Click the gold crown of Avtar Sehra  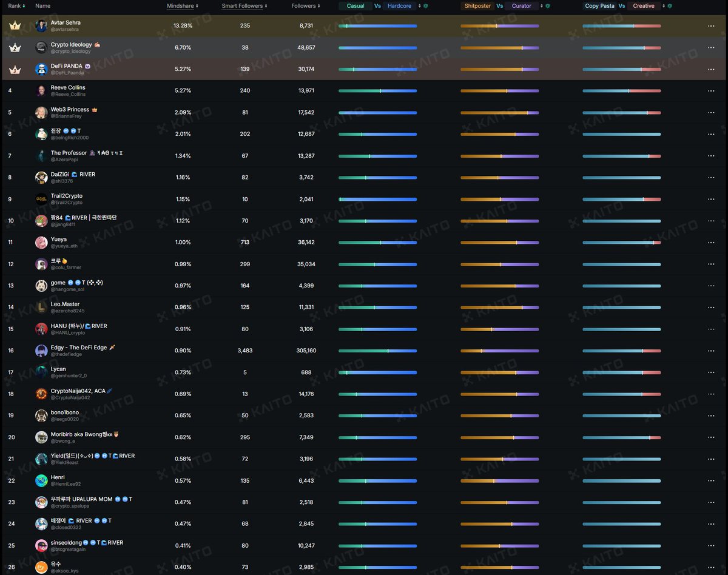[15, 25]
